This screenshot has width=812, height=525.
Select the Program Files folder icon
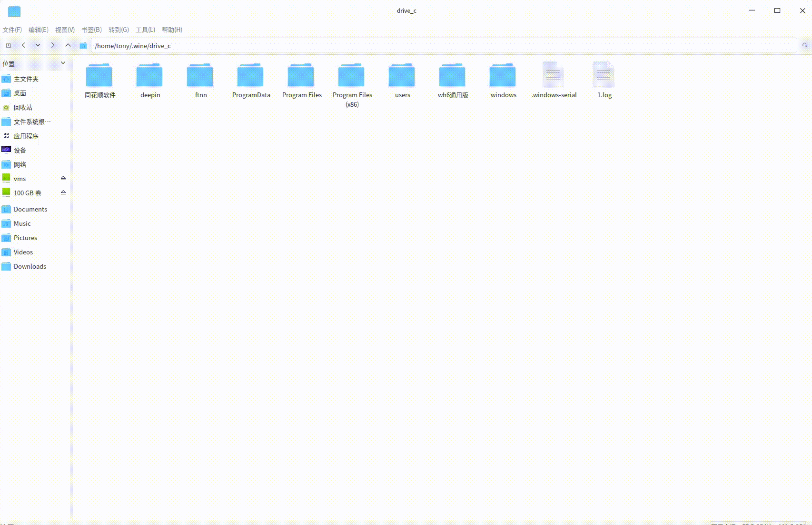point(301,75)
